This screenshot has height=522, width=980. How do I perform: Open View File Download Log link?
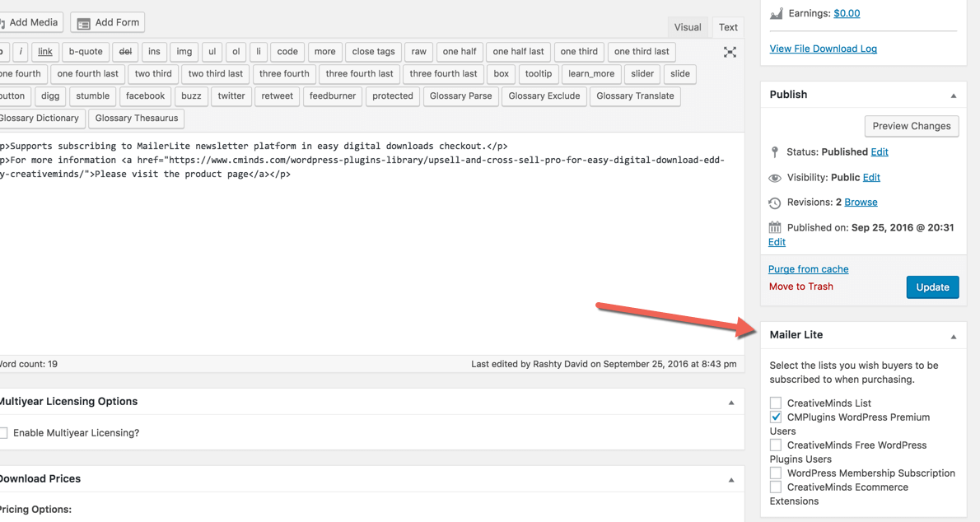pos(823,49)
